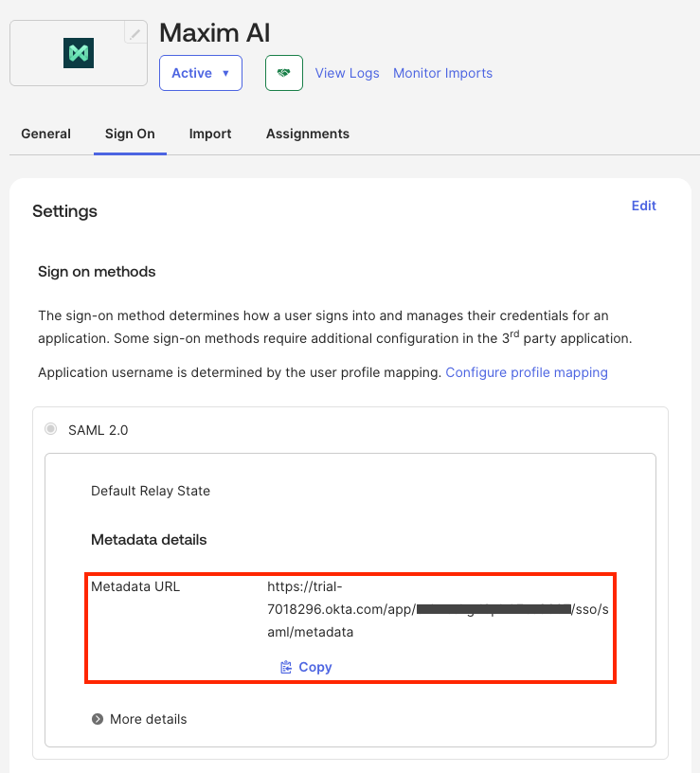Select the Sign On tab
700x773 pixels.
click(x=130, y=134)
